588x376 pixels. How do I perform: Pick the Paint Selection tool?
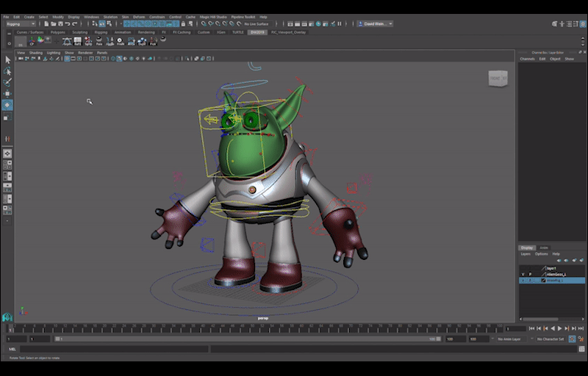point(7,82)
